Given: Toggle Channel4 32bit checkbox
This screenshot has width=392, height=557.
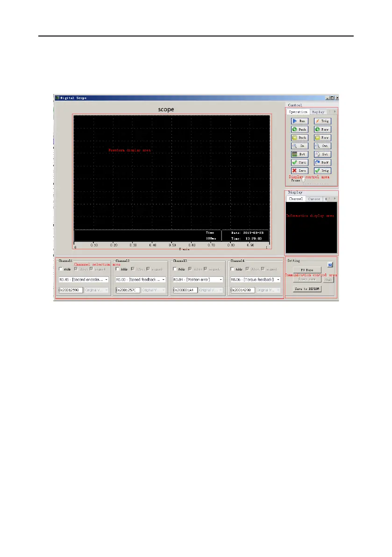Looking at the screenshot, I should [247, 269].
